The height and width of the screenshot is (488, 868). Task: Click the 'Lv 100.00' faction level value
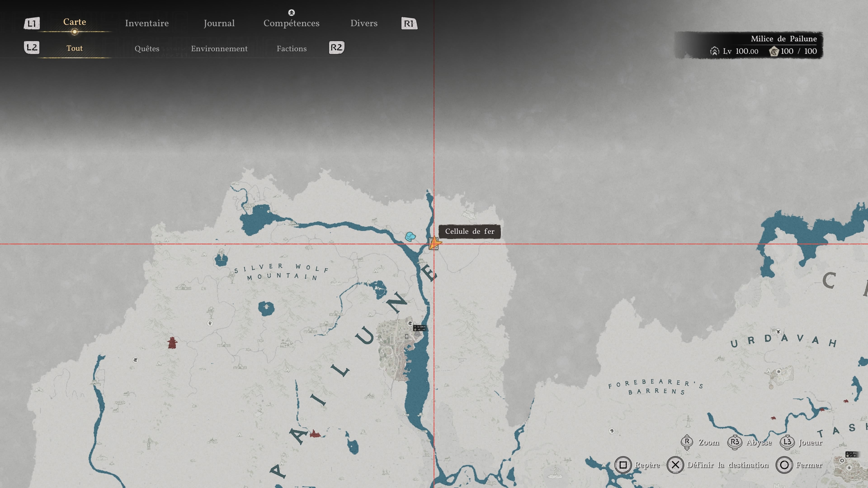click(741, 51)
